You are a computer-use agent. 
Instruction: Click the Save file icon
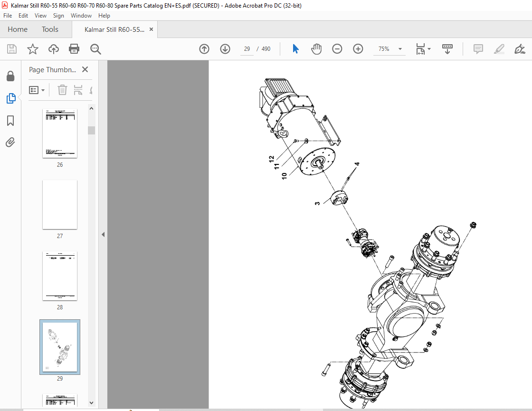click(x=12, y=49)
